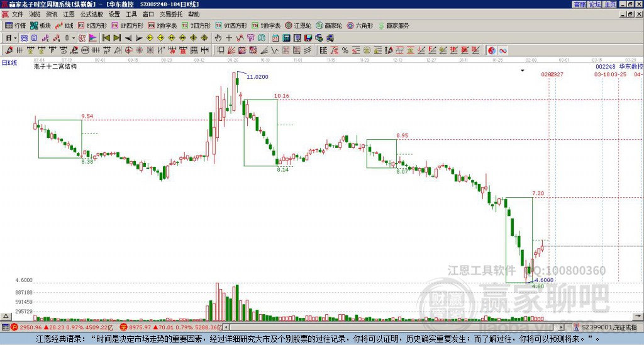Click black right-arrow move icon
This screenshot has height=345, width=644.
(139, 38)
